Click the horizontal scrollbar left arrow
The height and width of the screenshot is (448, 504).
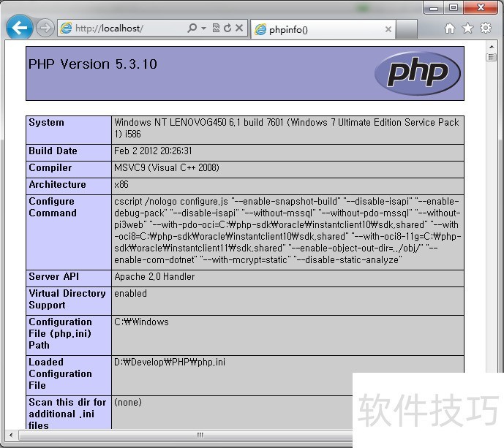click(11, 436)
